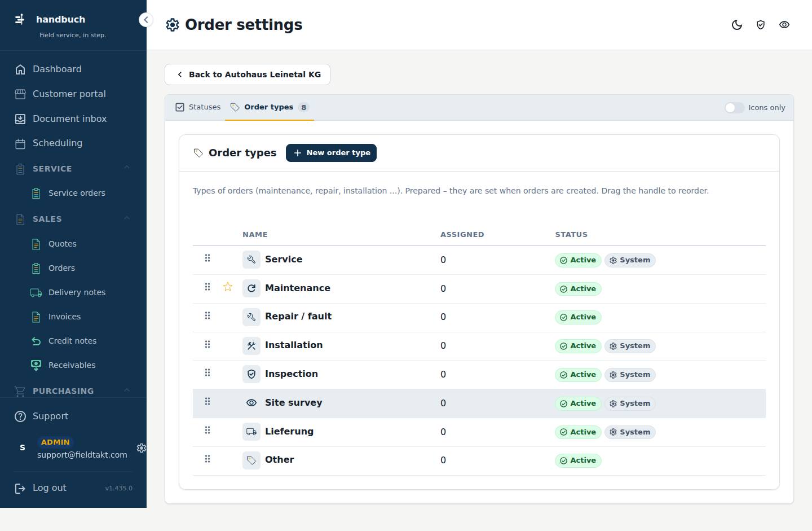
Task: Log out of the application
Action: [x=41, y=488]
